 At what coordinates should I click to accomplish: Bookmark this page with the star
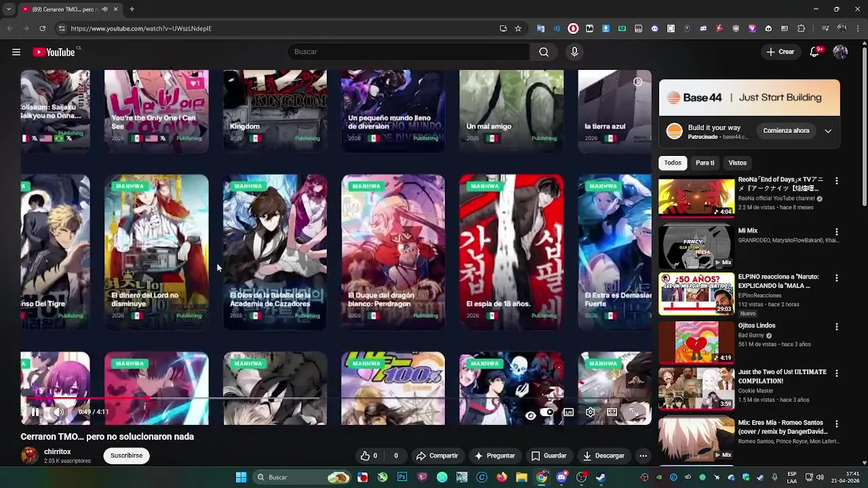[x=518, y=28]
